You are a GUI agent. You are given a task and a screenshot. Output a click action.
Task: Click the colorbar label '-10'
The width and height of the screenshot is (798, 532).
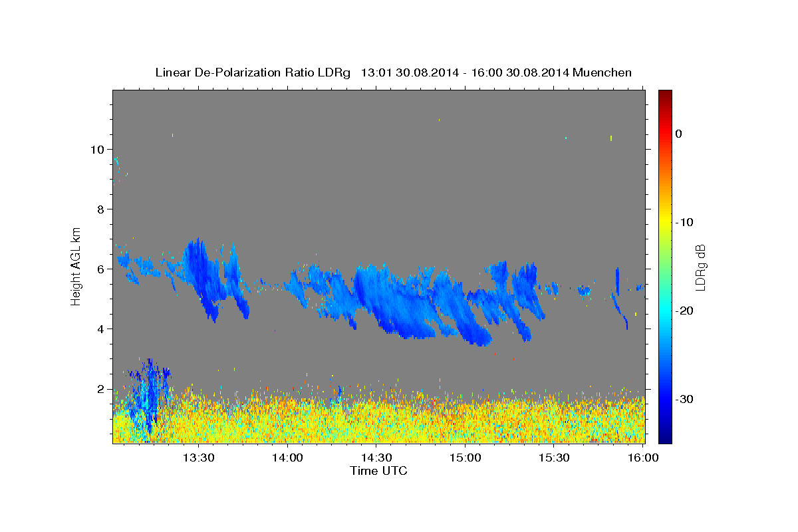(x=684, y=222)
